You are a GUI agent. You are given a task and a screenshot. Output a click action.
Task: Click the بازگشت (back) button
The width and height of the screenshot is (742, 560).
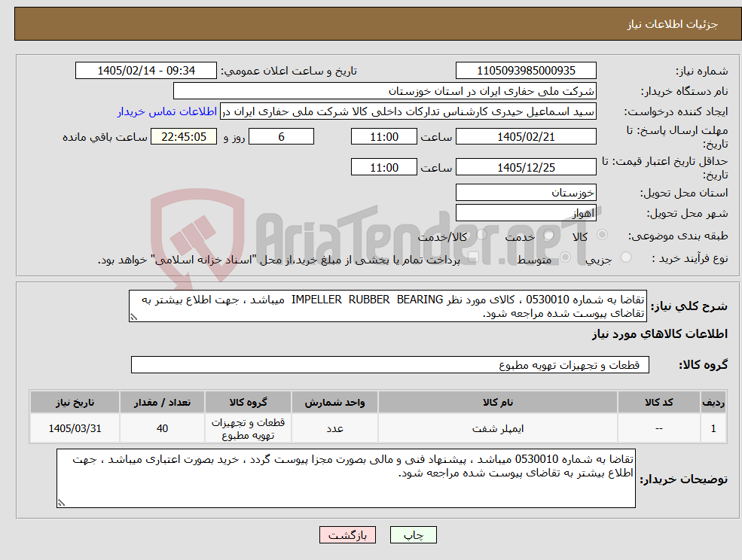[347, 535]
